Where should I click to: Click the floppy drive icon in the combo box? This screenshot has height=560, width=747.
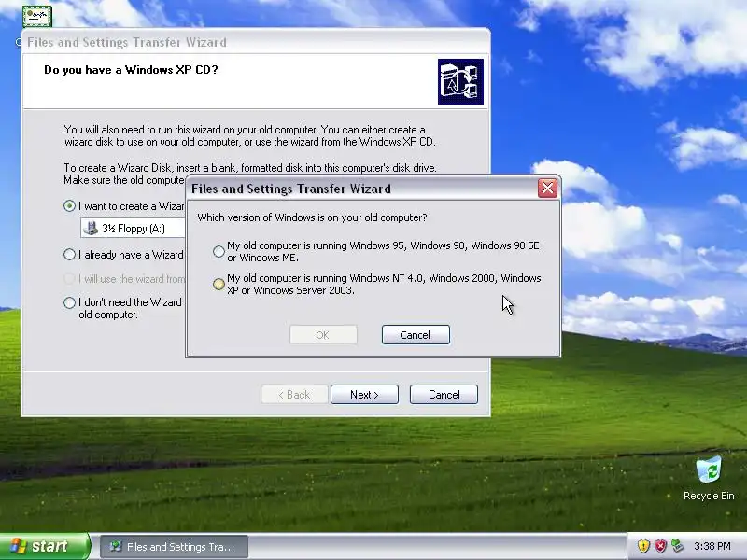[x=91, y=228]
